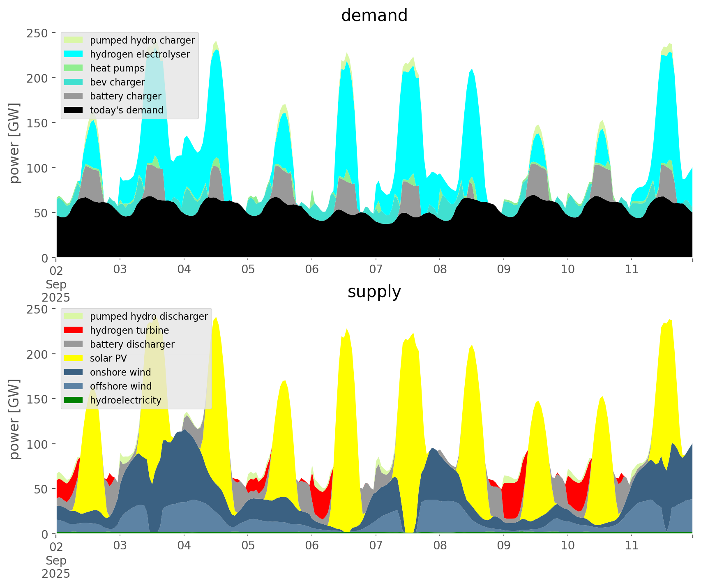The height and width of the screenshot is (588, 701).
Task: Select the 'offshore wind' legend label text
Action: pos(121,386)
